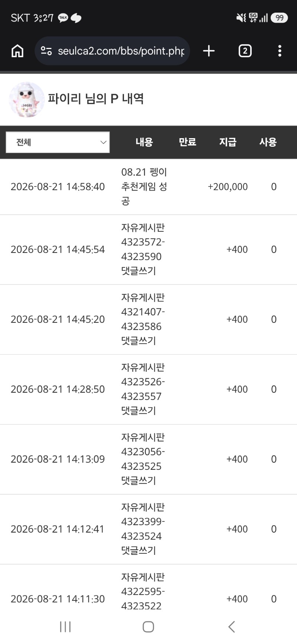Tap the 내용 column header
Image resolution: width=297 pixels, height=644 pixels.
click(144, 142)
